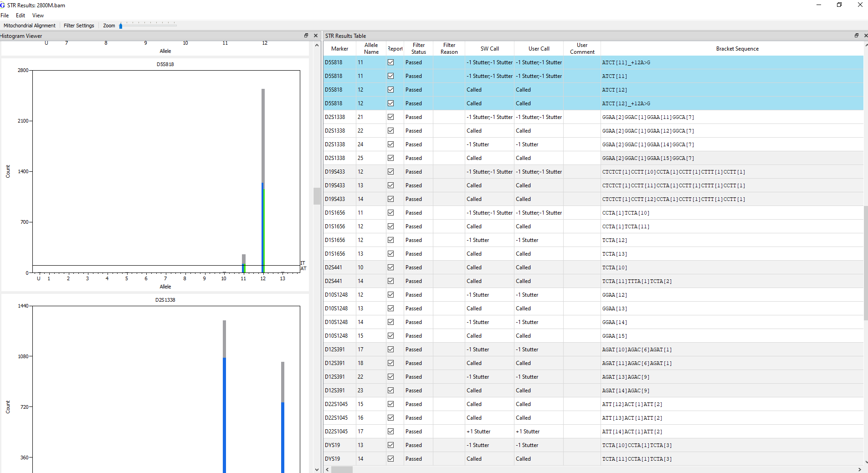Click allele 11 stutter bar in D5S818 histogram
Screen dimensions: 868x473
click(244, 263)
